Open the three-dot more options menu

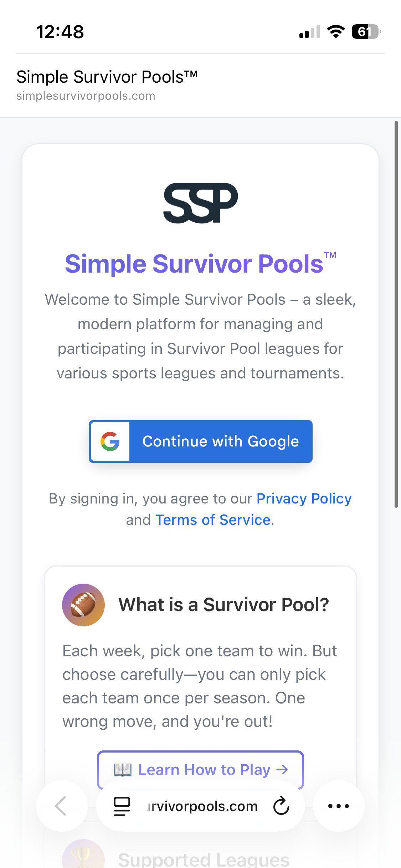click(x=339, y=806)
